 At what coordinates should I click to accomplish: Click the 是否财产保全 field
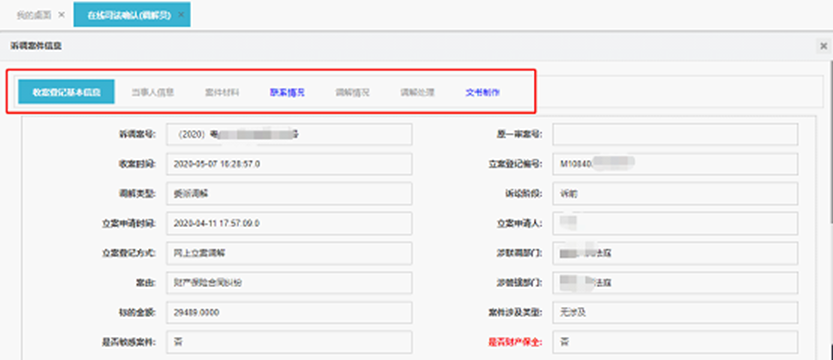(x=675, y=342)
